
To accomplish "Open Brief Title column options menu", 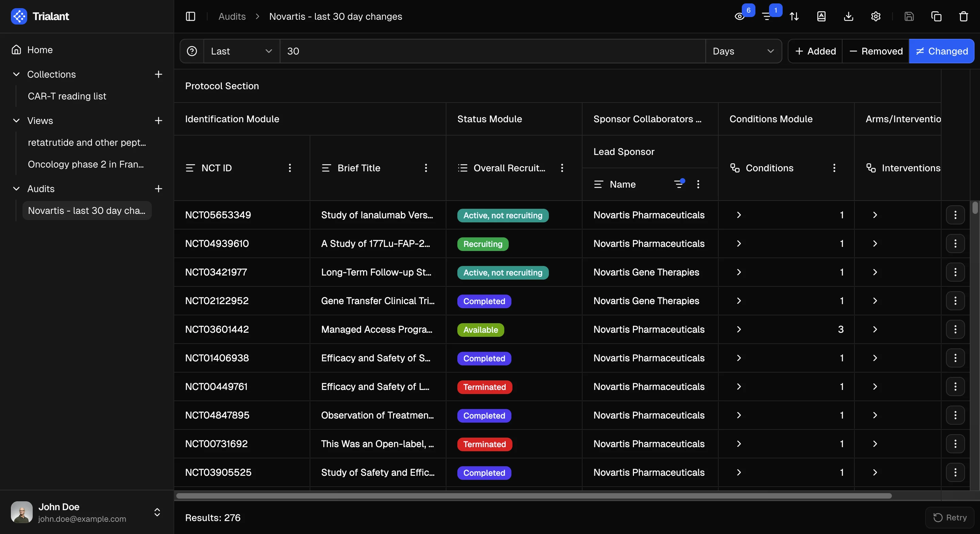I will click(426, 168).
